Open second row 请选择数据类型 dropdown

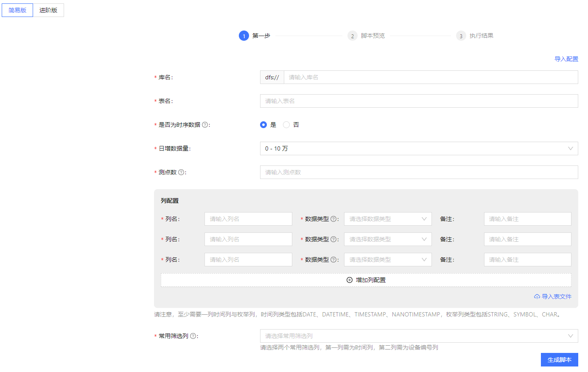pyautogui.click(x=388, y=239)
